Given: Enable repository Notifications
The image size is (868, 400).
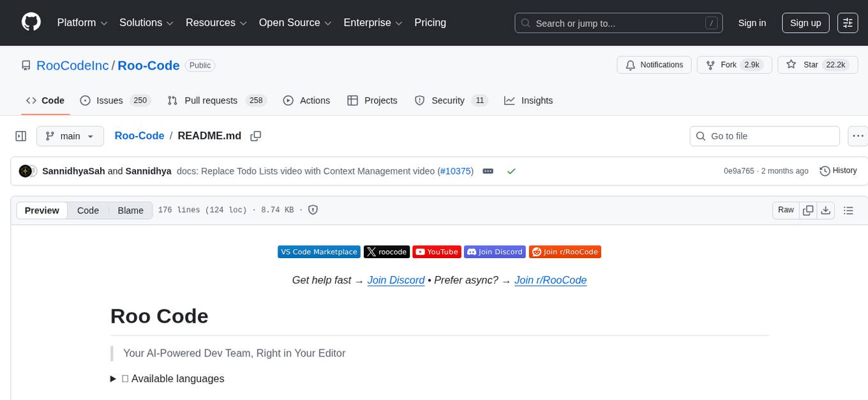Looking at the screenshot, I should (654, 65).
